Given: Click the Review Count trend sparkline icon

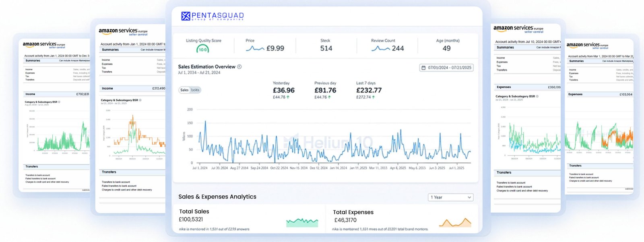Looking at the screenshot, I should (380, 49).
